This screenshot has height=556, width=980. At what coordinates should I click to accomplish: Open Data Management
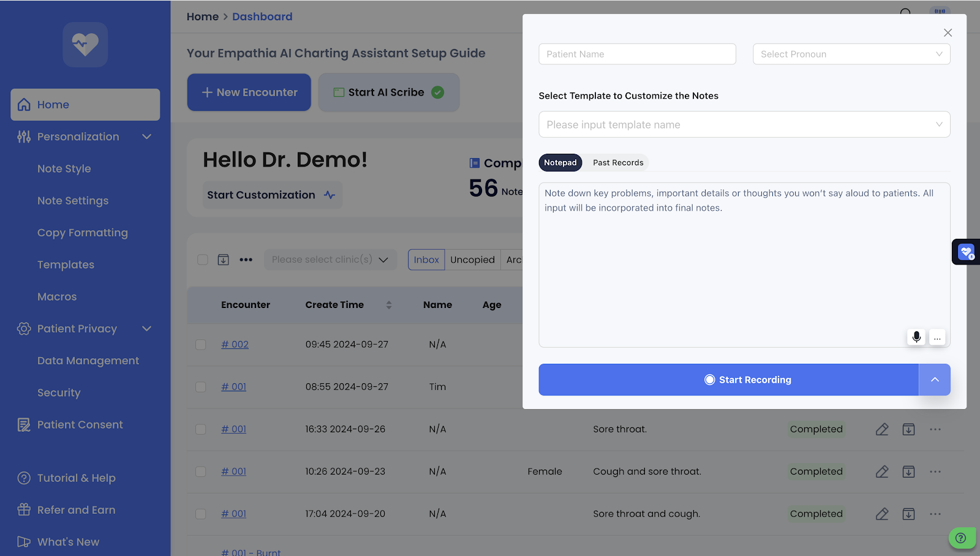pyautogui.click(x=88, y=361)
